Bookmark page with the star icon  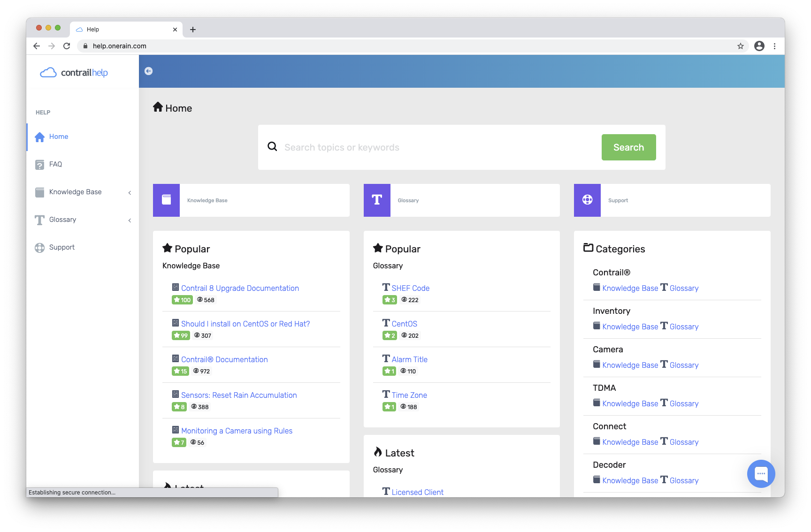coord(740,46)
